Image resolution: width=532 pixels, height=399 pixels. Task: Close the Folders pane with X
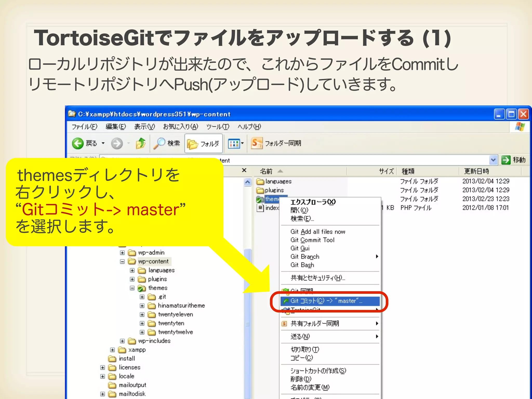point(244,170)
